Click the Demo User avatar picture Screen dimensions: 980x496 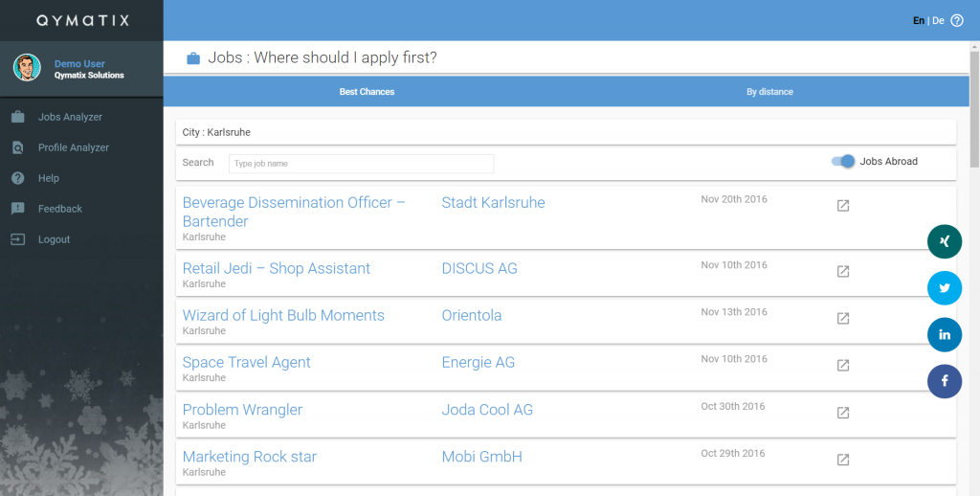(27, 68)
